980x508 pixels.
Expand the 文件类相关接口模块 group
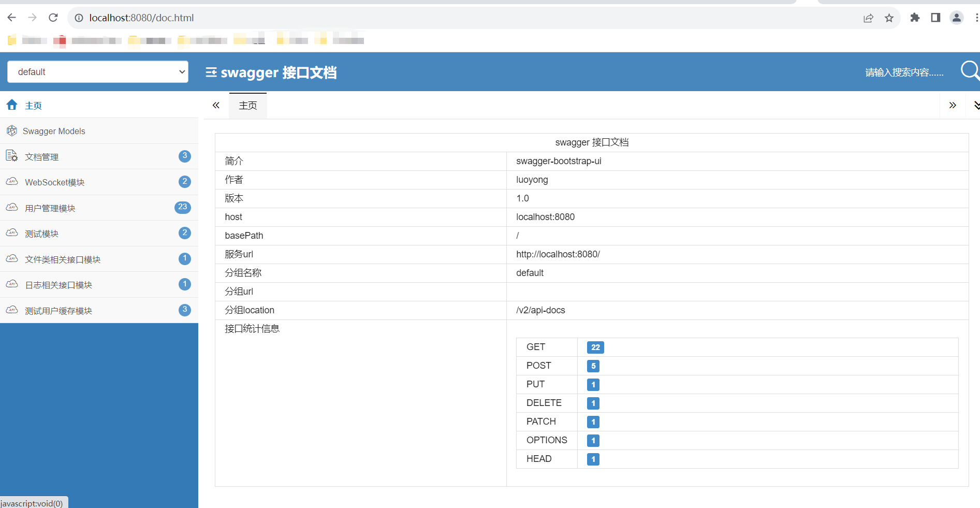99,259
